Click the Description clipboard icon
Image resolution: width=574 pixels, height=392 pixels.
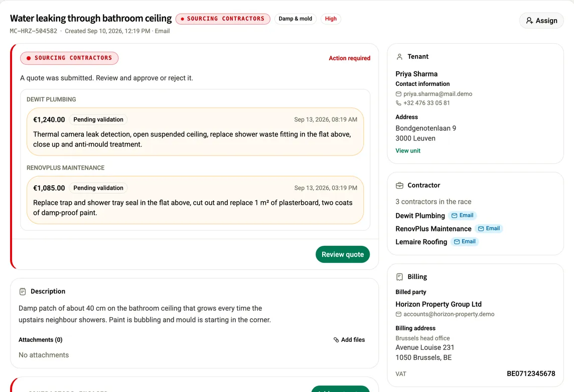pyautogui.click(x=23, y=292)
